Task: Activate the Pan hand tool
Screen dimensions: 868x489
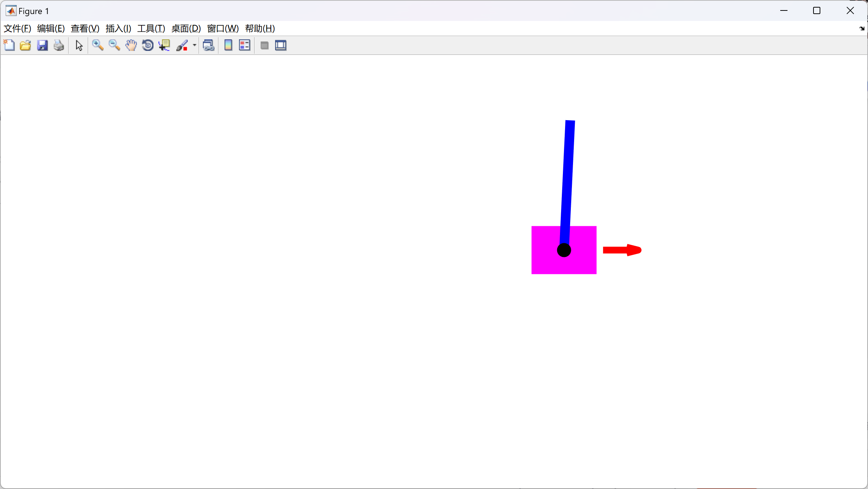Action: tap(131, 45)
